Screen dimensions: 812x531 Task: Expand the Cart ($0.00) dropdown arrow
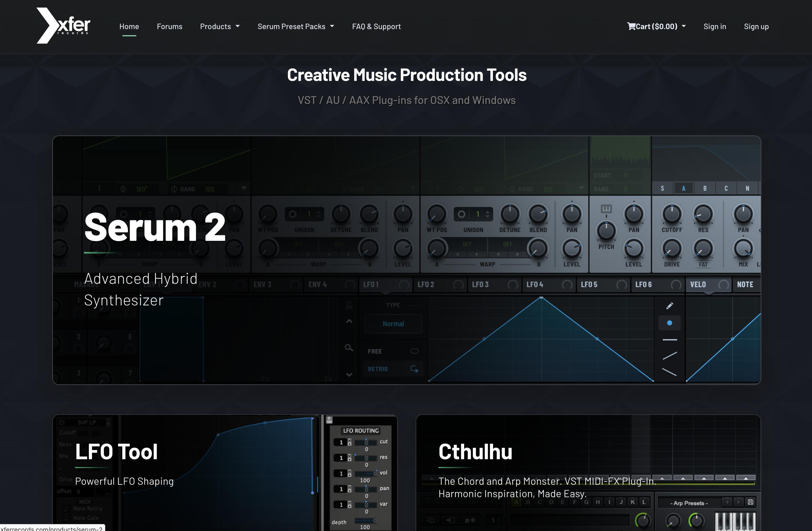[x=684, y=26]
